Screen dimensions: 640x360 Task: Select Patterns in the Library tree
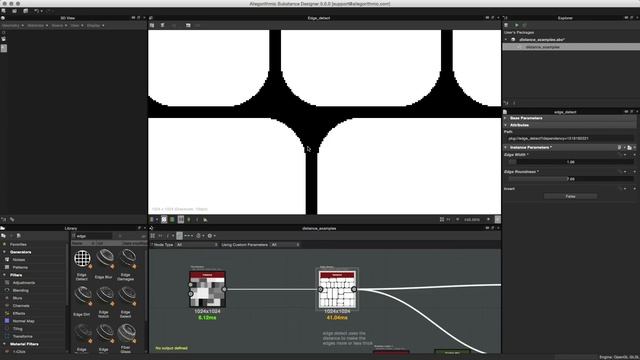[x=20, y=267]
